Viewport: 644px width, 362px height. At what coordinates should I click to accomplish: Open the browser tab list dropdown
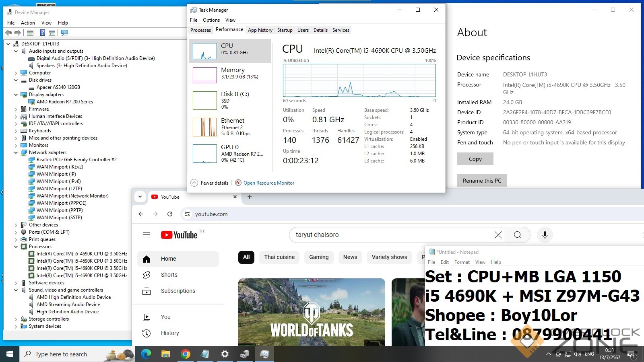click(x=140, y=197)
